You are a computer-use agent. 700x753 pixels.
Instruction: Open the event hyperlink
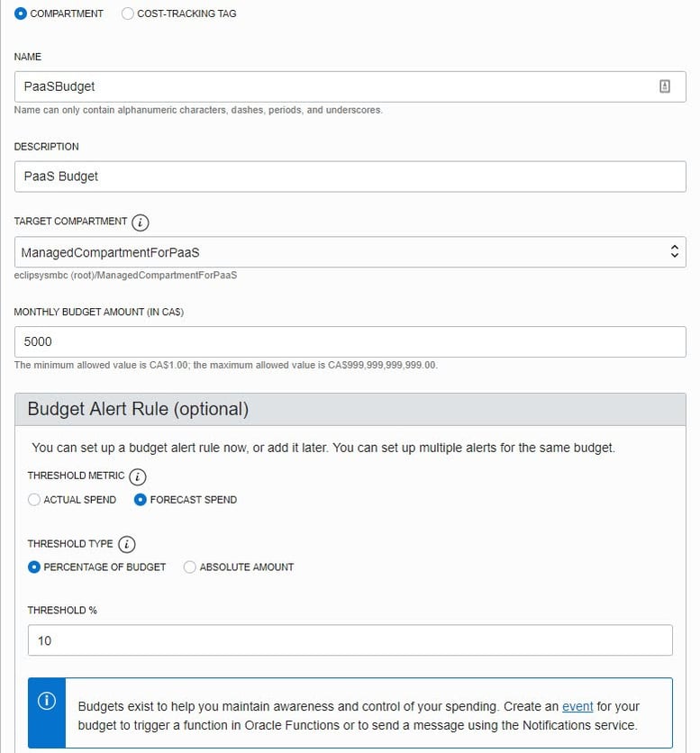click(577, 707)
